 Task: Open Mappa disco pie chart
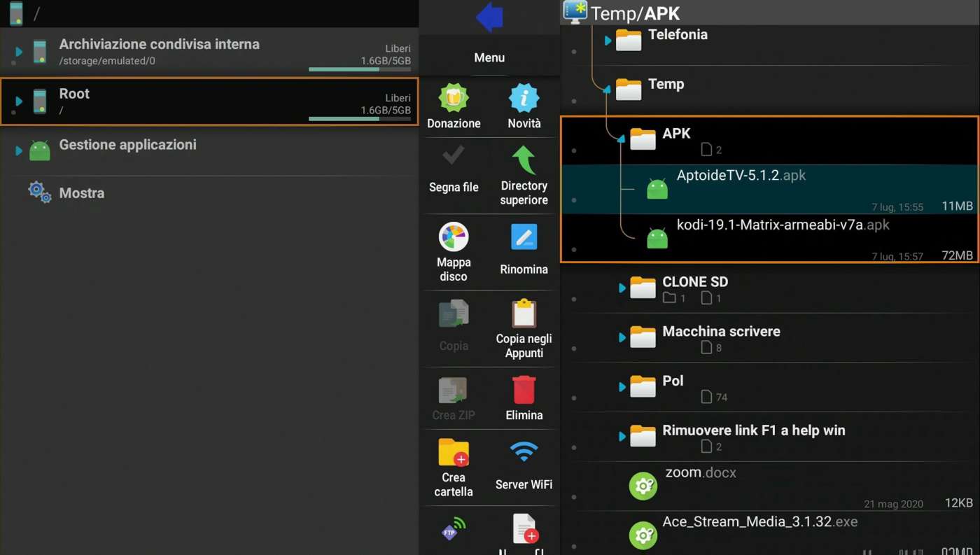pos(454,237)
